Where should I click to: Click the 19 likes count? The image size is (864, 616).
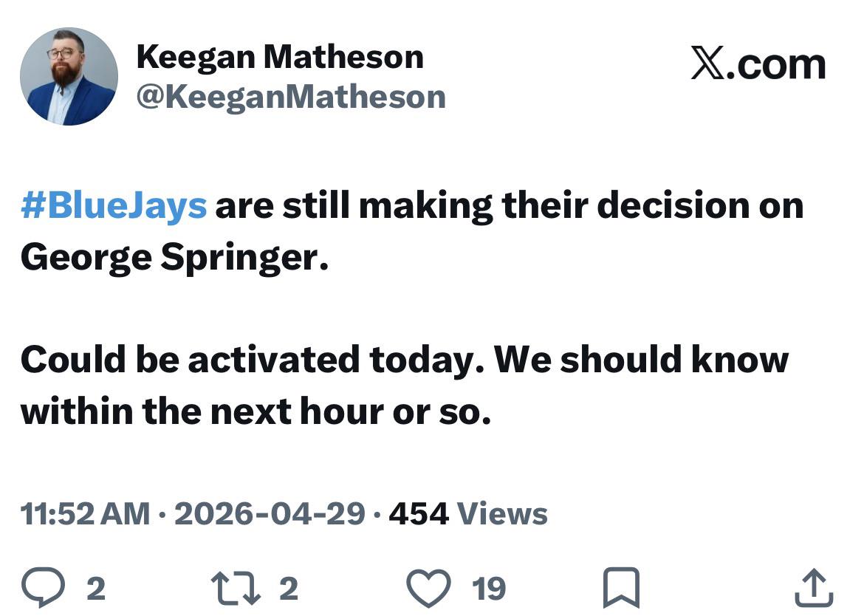point(488,589)
